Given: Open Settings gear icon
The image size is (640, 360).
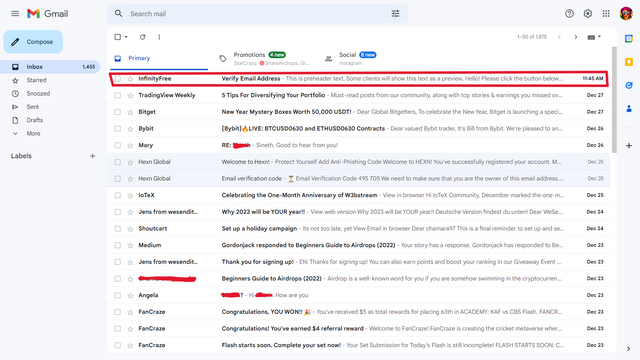Looking at the screenshot, I should click(587, 13).
